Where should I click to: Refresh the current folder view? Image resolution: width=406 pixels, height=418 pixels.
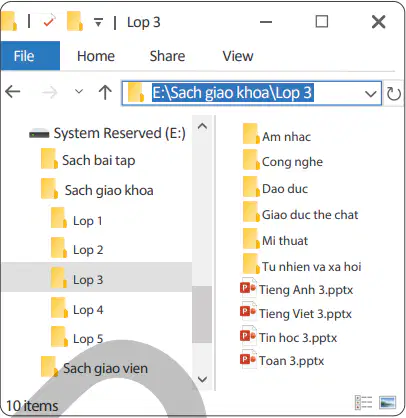[394, 93]
